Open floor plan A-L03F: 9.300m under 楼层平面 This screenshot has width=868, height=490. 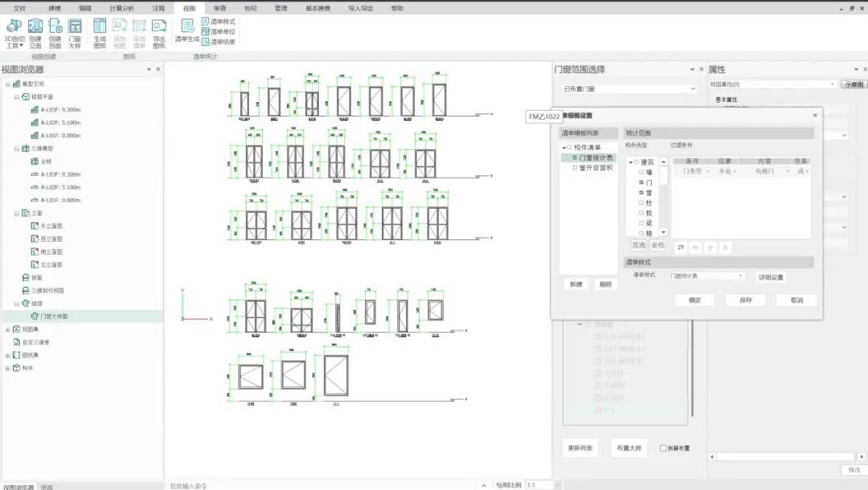[56, 110]
